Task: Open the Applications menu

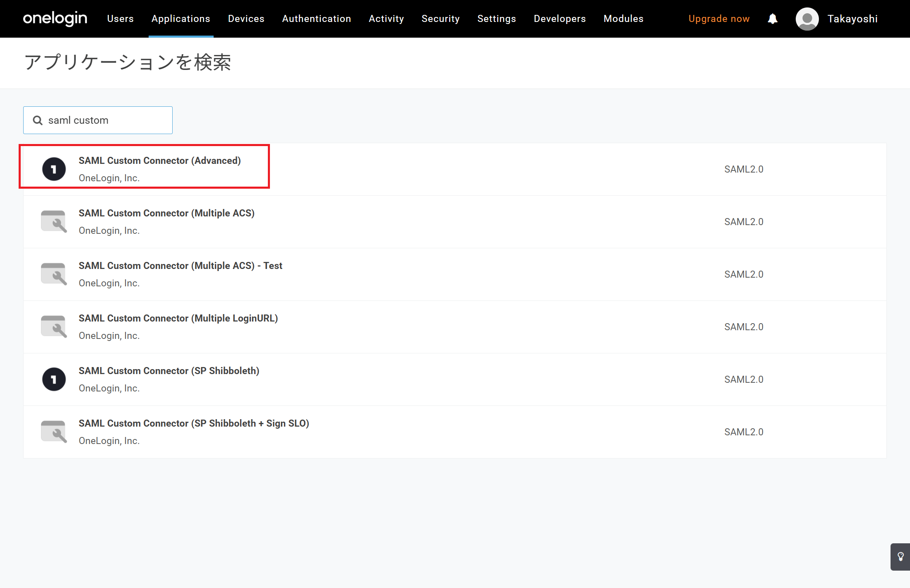Action: click(x=181, y=19)
